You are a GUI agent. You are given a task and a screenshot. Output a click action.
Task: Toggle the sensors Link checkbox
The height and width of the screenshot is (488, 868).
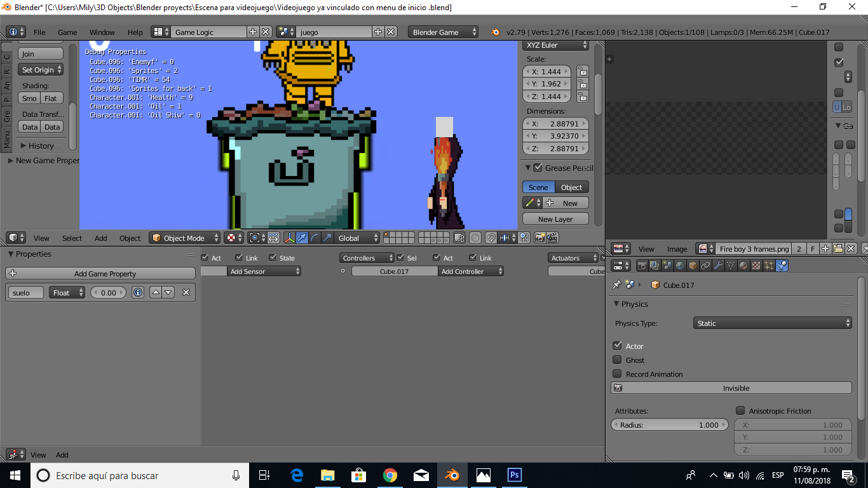coord(239,257)
